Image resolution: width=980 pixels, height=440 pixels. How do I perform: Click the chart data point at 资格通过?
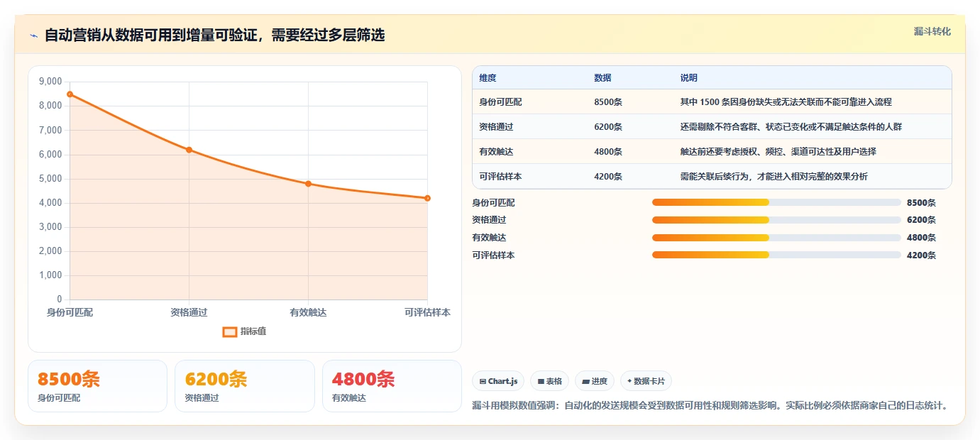coord(189,150)
